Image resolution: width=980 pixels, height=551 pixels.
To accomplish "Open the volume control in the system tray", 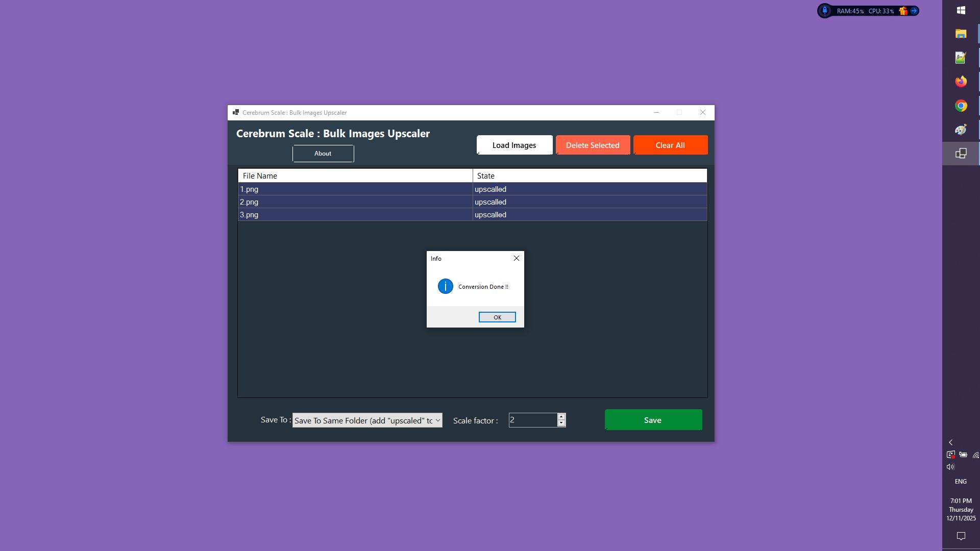I will (x=950, y=466).
